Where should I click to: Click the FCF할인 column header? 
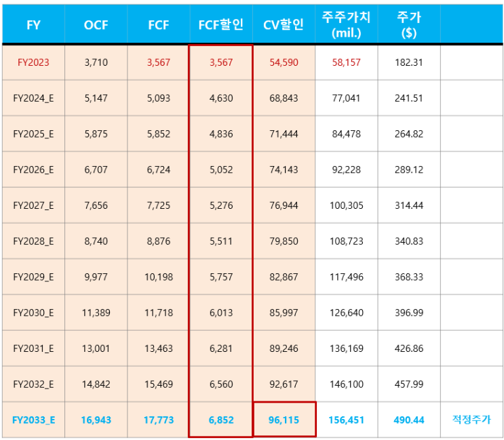(x=221, y=24)
